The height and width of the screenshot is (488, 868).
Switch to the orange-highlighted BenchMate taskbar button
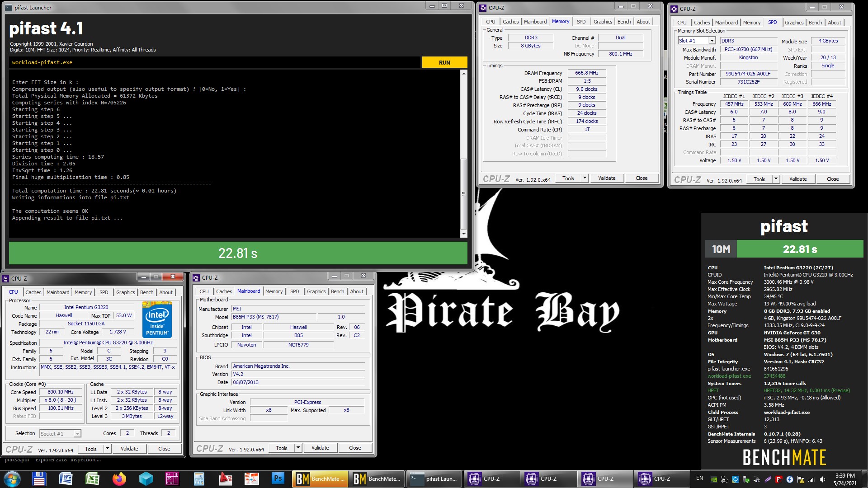point(321,479)
